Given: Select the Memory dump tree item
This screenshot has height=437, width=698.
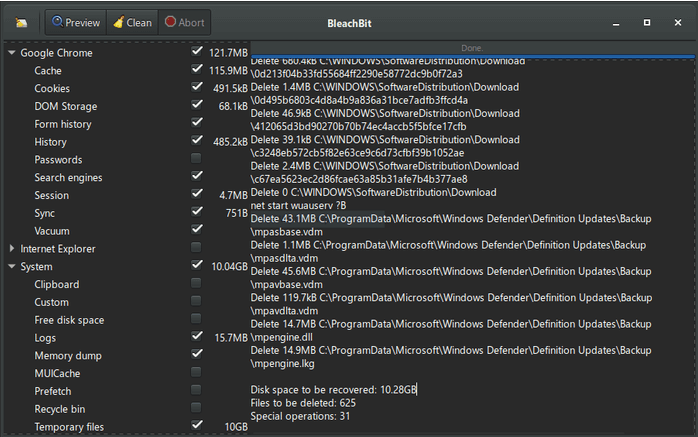Looking at the screenshot, I should tap(68, 356).
